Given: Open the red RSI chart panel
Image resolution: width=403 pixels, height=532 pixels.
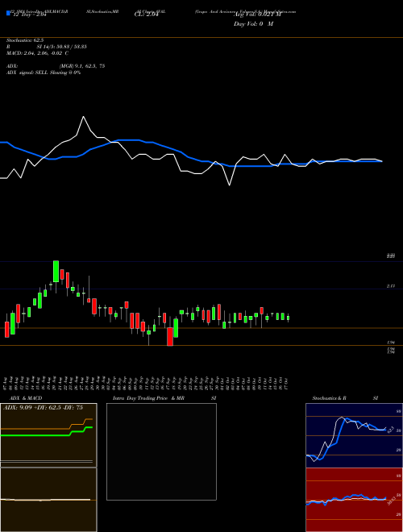Looking at the screenshot, I should (354, 500).
